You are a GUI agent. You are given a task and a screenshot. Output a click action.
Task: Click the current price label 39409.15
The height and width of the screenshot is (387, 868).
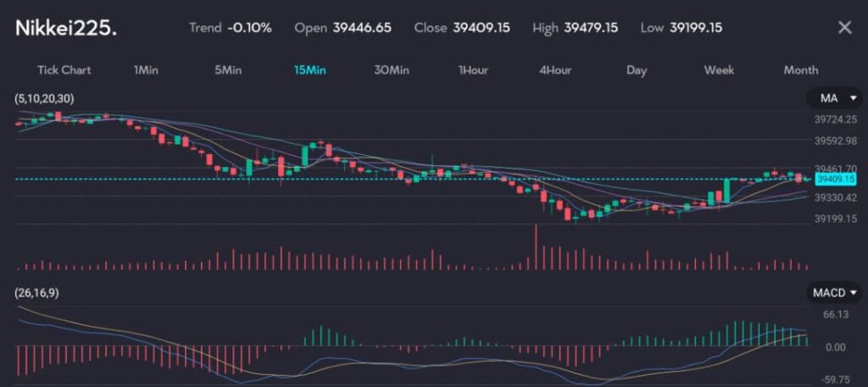(832, 180)
